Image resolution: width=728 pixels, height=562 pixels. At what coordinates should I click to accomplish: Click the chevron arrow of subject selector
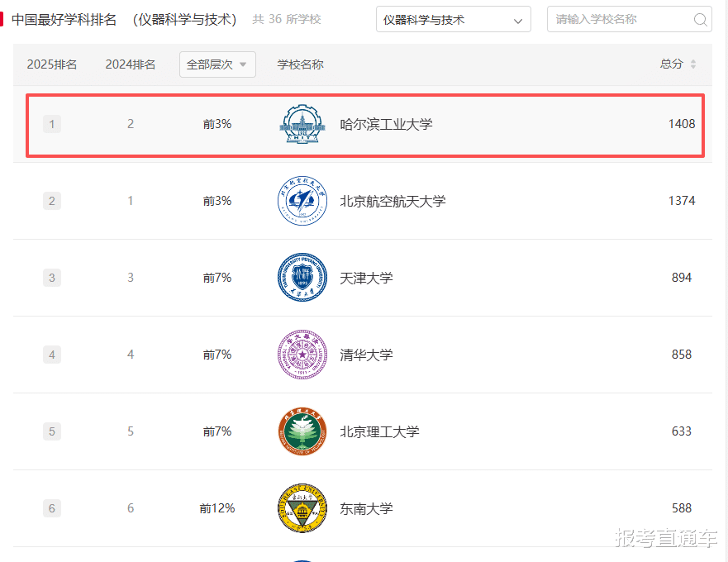pyautogui.click(x=518, y=21)
